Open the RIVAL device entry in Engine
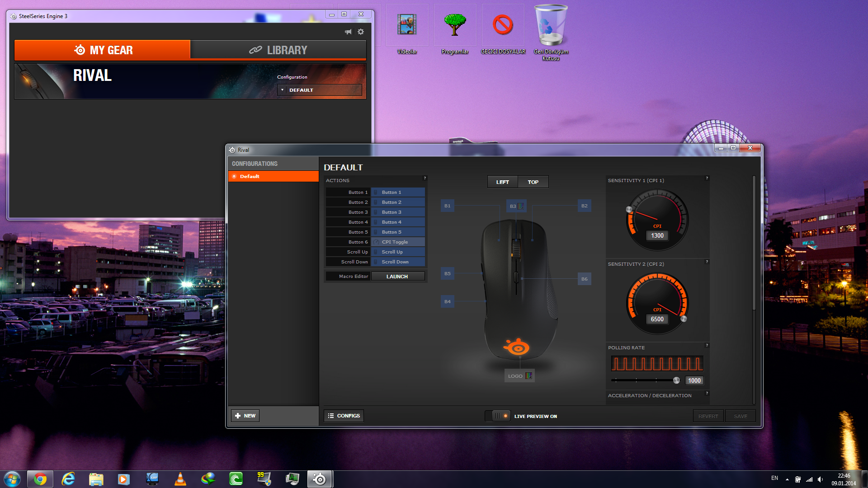Viewport: 868px width, 488px height. (x=190, y=81)
